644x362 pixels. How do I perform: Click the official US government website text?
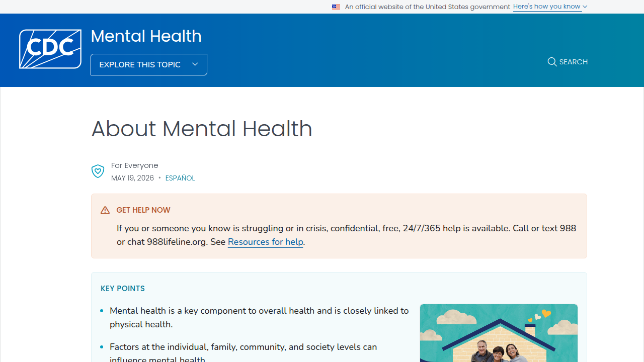(428, 7)
